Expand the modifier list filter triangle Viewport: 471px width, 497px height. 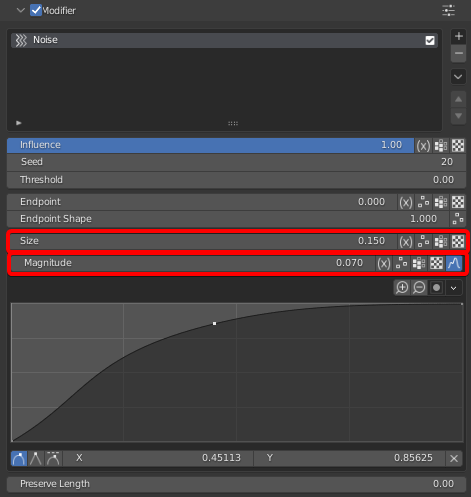tap(19, 123)
